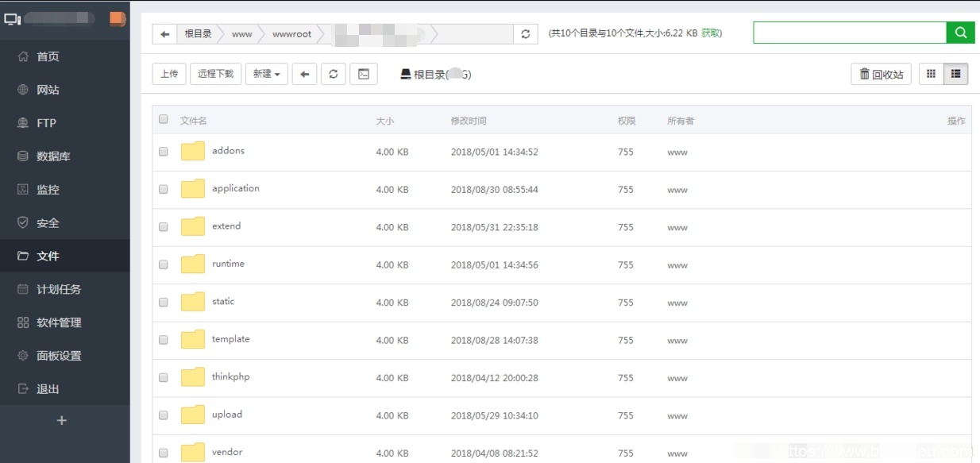Click the plus icon in sidebar

click(62, 420)
